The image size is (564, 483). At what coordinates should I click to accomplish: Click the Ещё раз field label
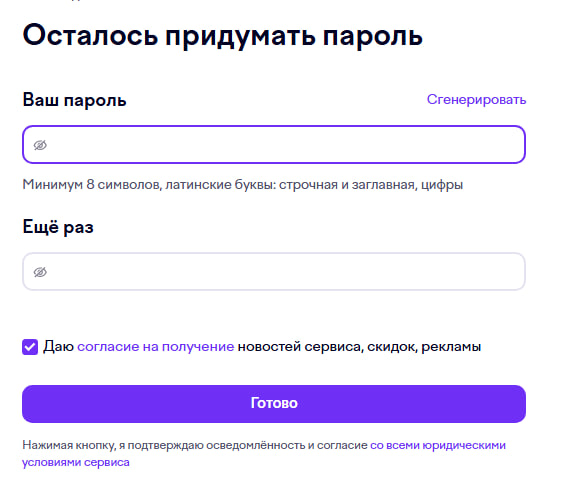coord(58,227)
